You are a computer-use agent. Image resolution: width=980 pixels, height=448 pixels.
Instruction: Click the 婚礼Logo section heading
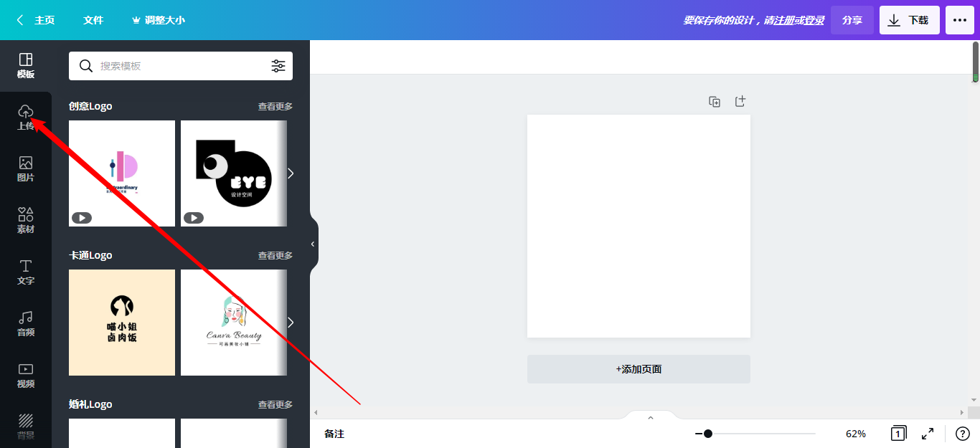click(90, 404)
